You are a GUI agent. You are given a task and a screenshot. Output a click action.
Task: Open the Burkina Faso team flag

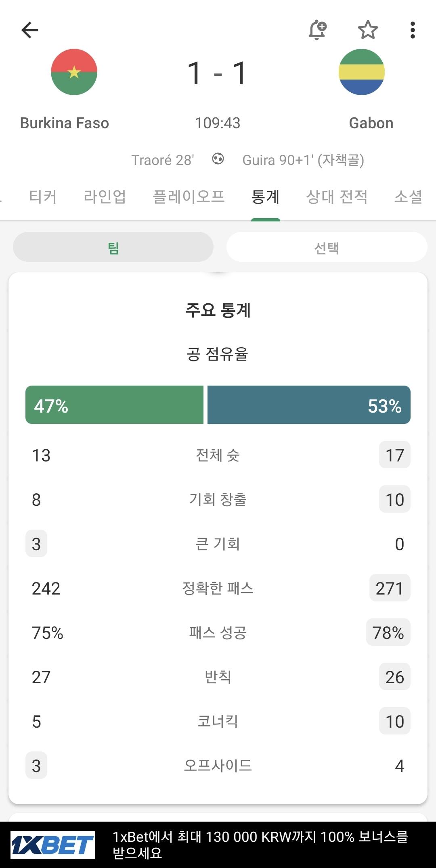(74, 72)
